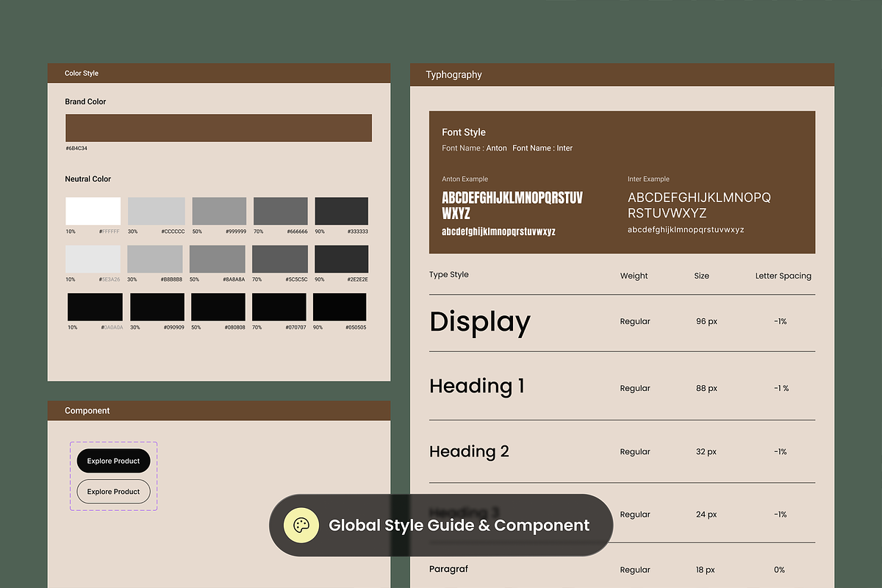Select the #CCCCCC neutral swatch
This screenshot has height=588, width=882.
[x=157, y=211]
